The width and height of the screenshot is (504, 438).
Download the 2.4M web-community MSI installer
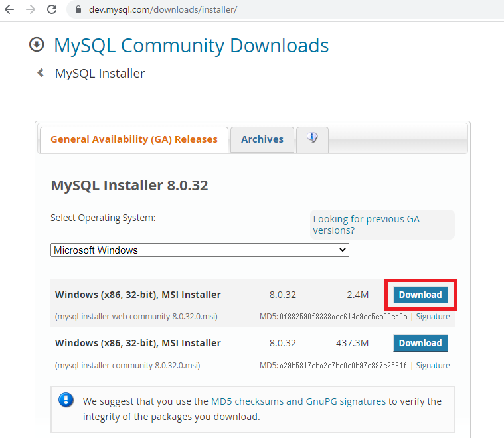tap(420, 295)
